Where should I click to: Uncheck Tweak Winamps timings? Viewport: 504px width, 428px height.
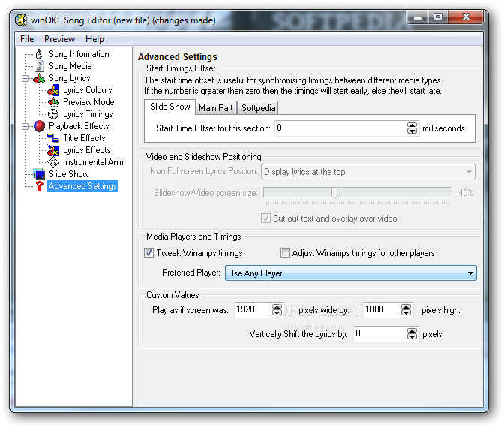tap(148, 253)
